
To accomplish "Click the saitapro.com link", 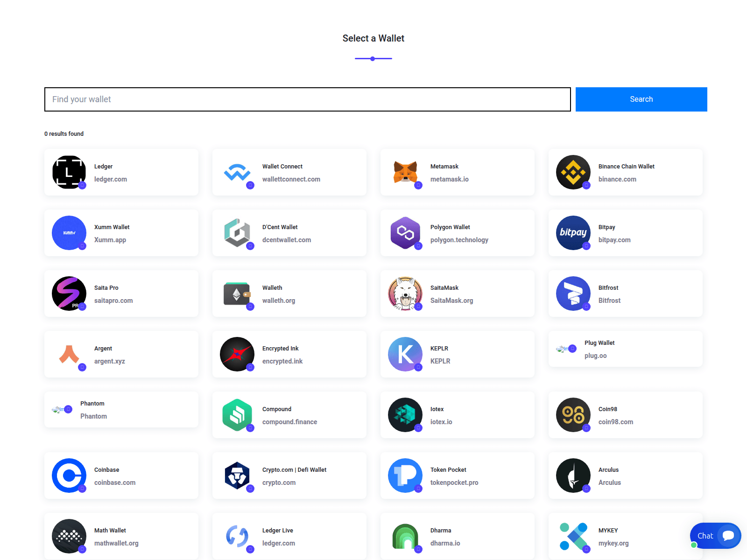I will tap(113, 301).
